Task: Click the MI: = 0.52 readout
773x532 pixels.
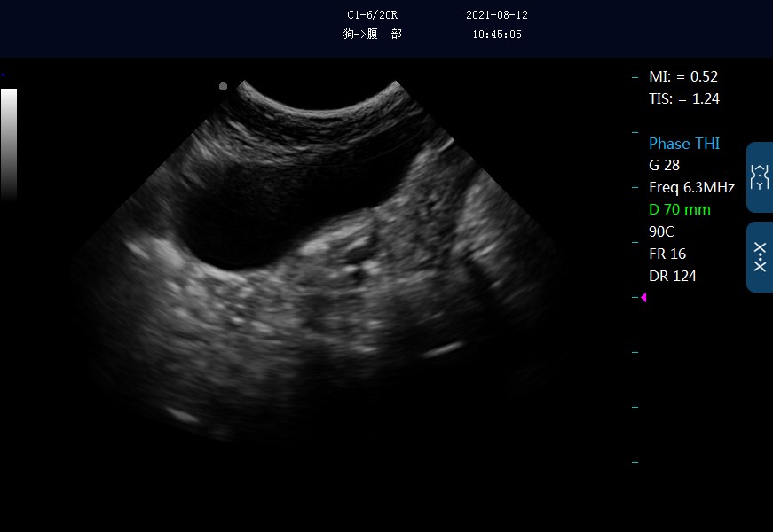Action: 683,76
